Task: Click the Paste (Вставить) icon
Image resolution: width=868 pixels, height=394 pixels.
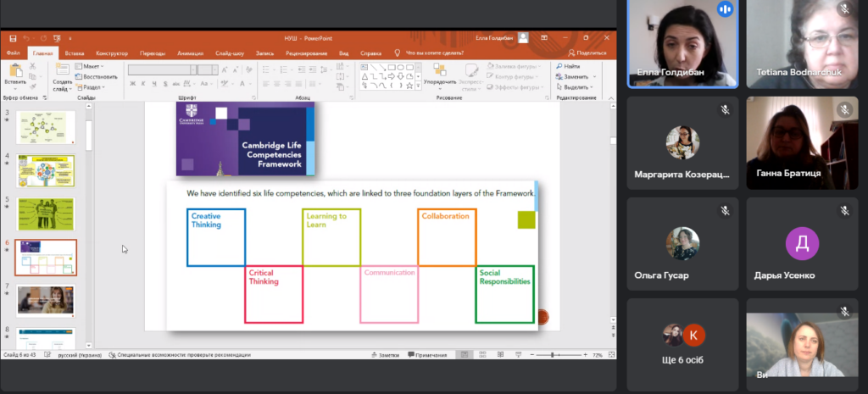Action: tap(14, 71)
